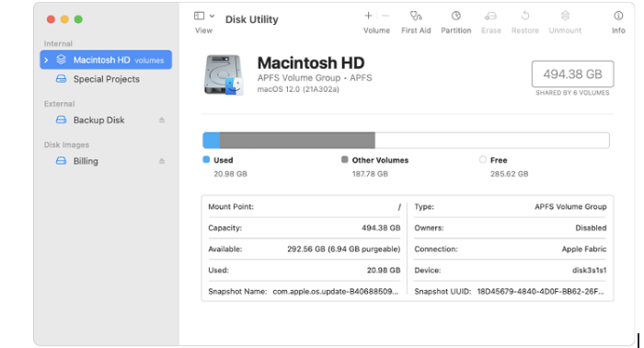Screen dimensions: 644x348
Task: Click the 20.98 GB value under Used legend
Action: (230, 174)
